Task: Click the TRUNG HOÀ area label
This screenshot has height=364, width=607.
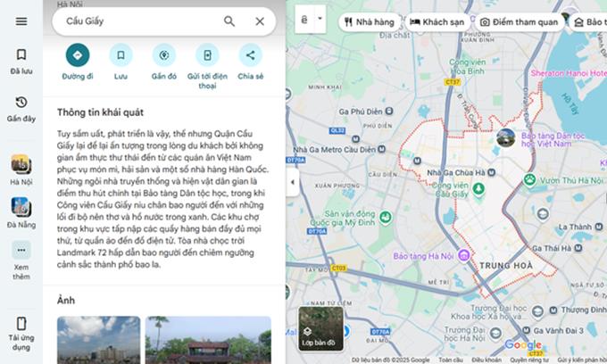Action: (506, 266)
